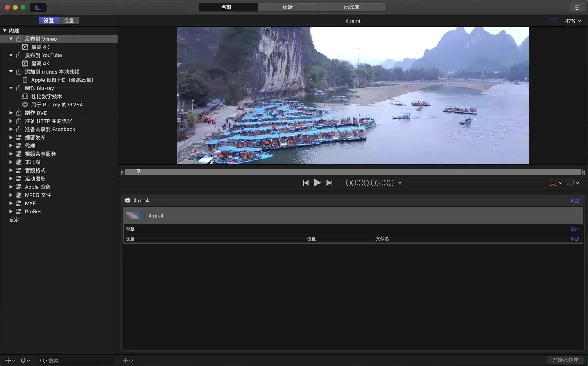Screen dimensions: 588x366
Task: Click the add preset plus button bottom left
Action: click(9, 361)
